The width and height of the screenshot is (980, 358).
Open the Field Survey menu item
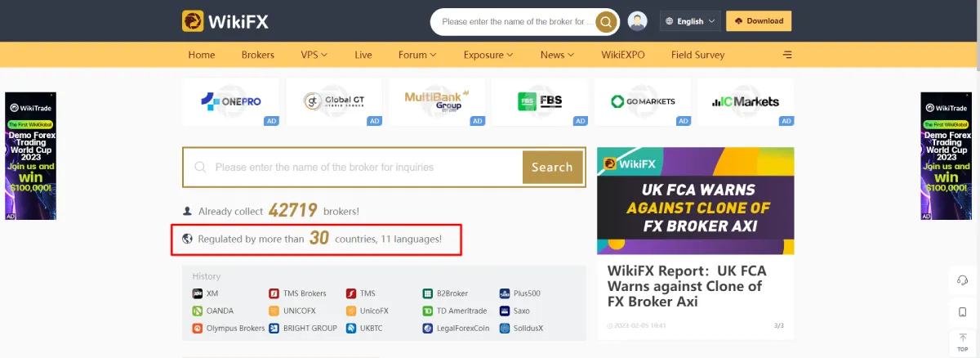pyautogui.click(x=697, y=55)
